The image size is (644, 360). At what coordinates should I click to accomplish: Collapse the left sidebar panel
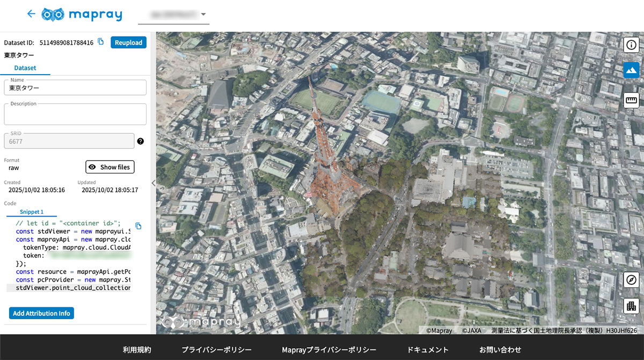click(x=153, y=183)
